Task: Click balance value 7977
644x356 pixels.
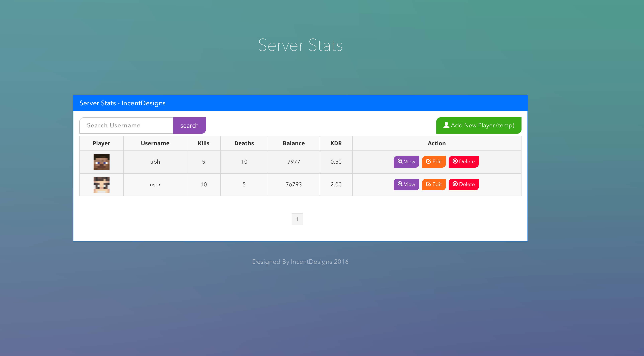Action: (294, 162)
